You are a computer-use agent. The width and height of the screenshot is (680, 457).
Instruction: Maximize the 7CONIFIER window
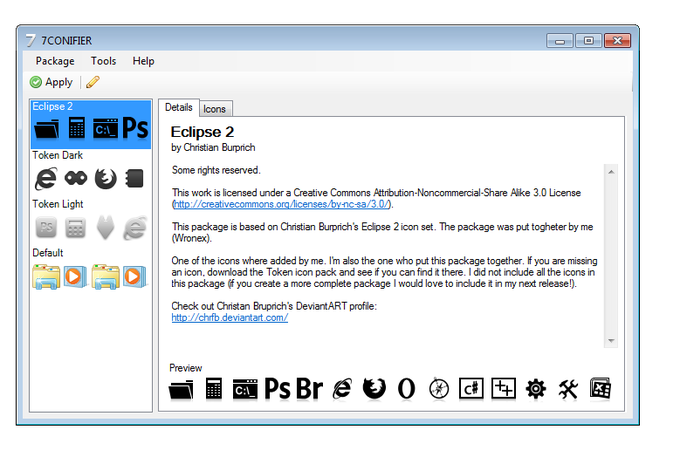pyautogui.click(x=588, y=41)
